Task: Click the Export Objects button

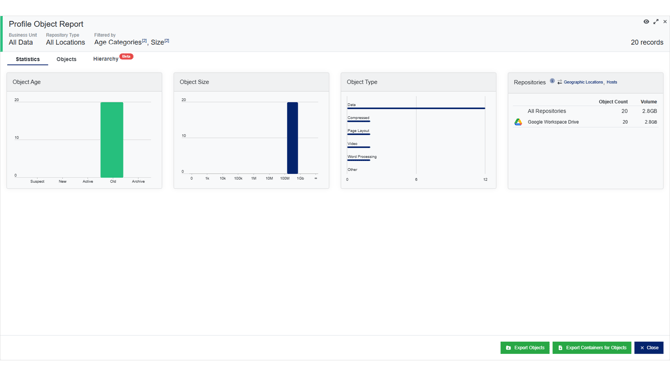Action: point(525,348)
